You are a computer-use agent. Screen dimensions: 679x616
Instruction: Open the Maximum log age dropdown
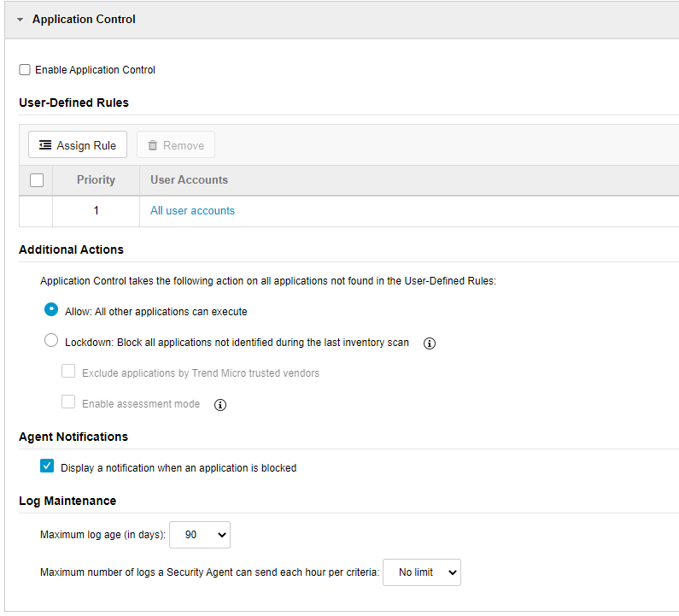[x=200, y=535]
